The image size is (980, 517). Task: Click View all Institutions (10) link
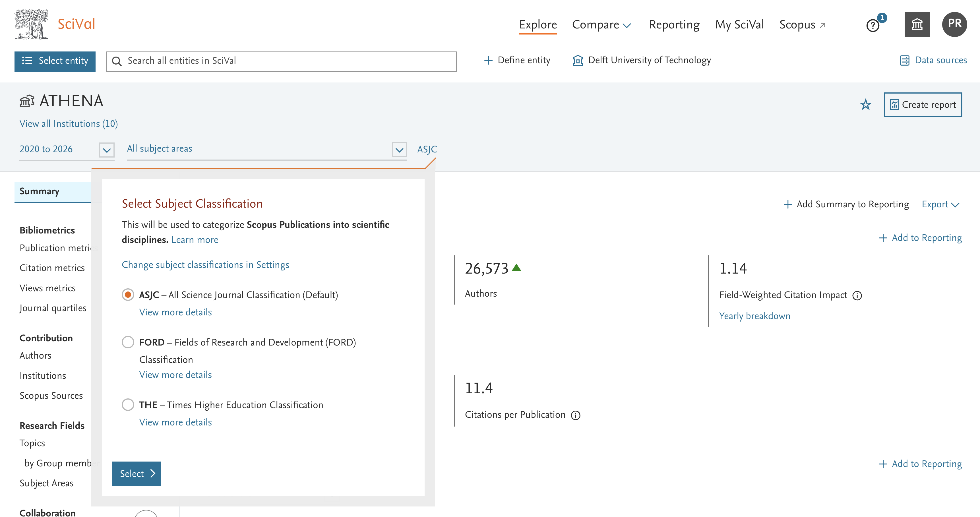69,124
